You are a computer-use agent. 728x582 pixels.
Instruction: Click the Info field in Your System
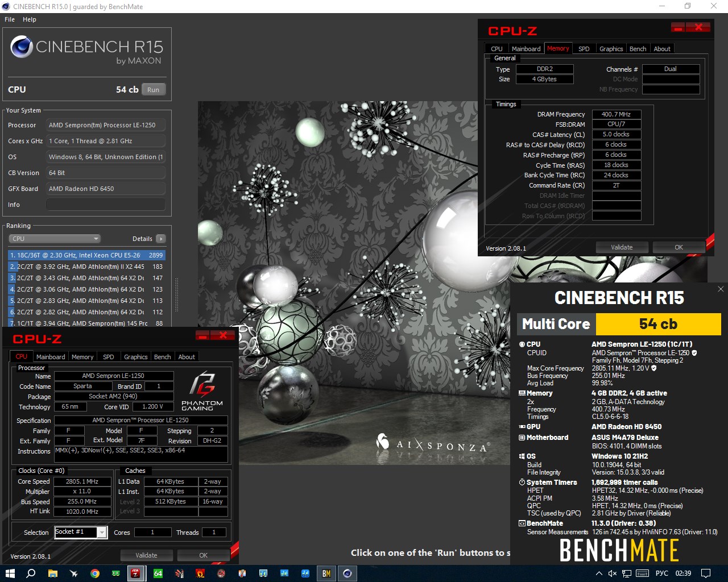tap(106, 205)
